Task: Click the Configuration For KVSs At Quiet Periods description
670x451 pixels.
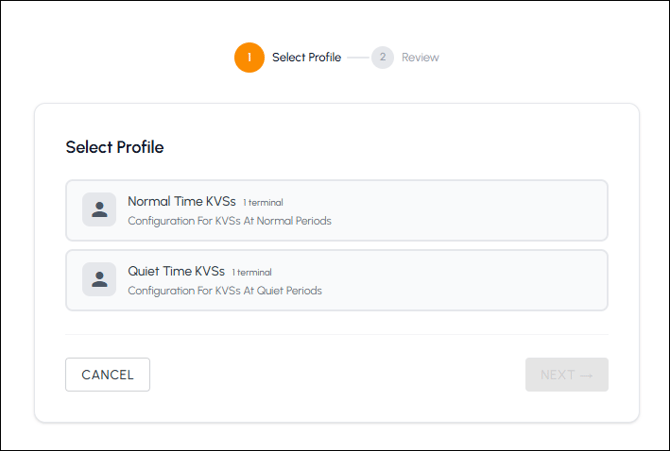Action: 225,291
